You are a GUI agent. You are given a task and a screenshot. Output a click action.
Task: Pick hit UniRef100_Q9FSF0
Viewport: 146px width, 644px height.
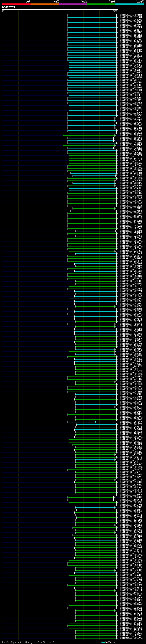pyautogui.click(x=131, y=60)
